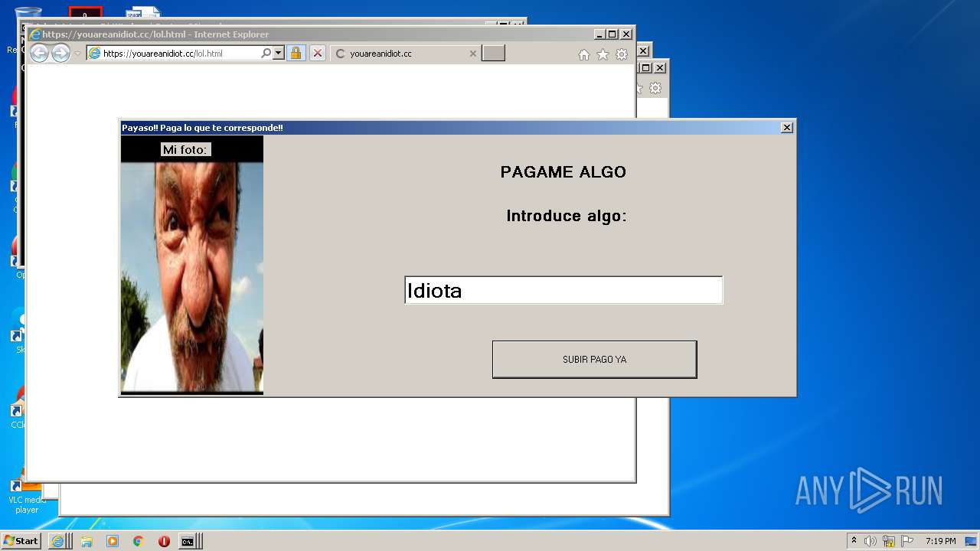The width and height of the screenshot is (980, 551).
Task: Click the Internet Explorer back arrow
Action: coord(39,54)
